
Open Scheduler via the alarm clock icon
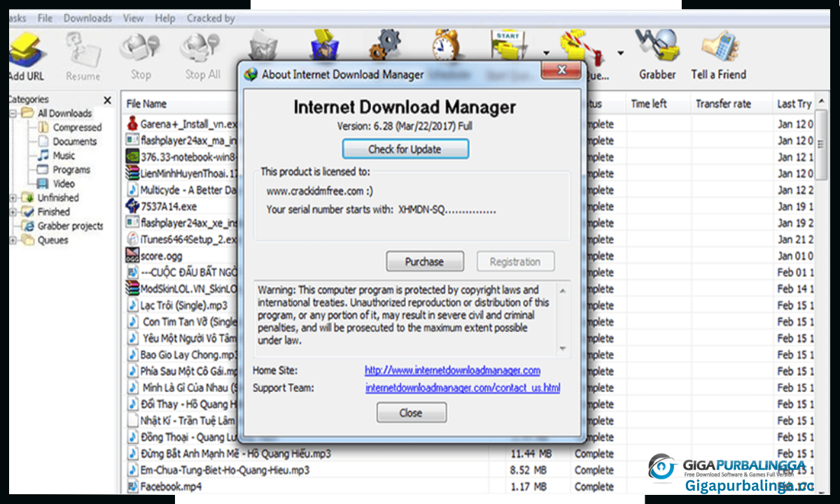(x=445, y=45)
